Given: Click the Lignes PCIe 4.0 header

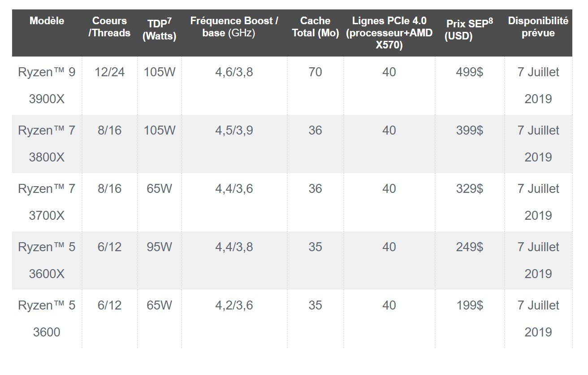Looking at the screenshot, I should tap(389, 33).
